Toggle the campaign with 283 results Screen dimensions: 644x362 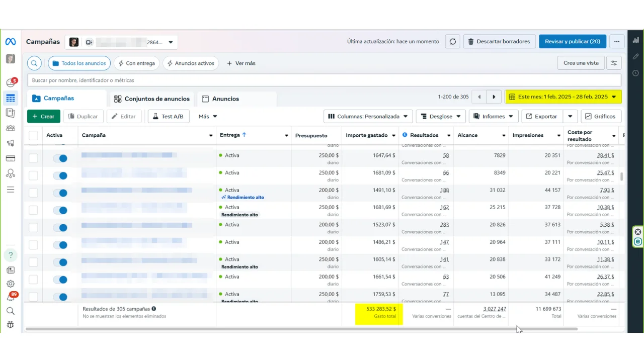[60, 228]
